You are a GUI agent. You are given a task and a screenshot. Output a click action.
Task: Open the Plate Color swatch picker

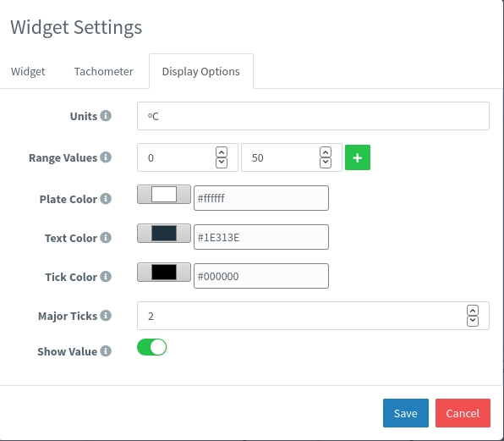(164, 195)
